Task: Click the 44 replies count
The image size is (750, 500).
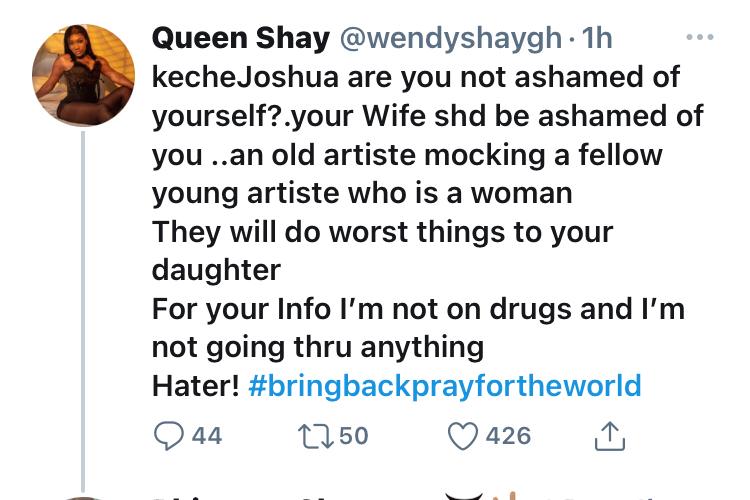Action: [x=207, y=436]
